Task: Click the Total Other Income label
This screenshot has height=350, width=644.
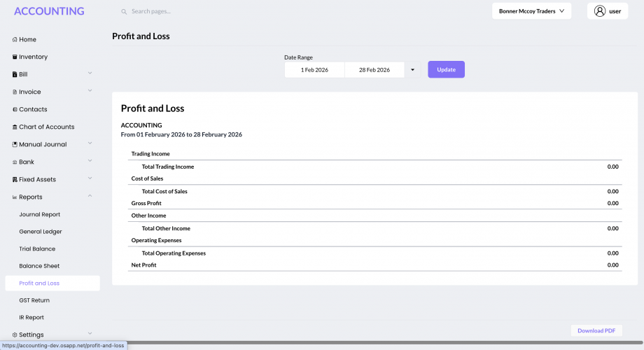Action: [166, 228]
